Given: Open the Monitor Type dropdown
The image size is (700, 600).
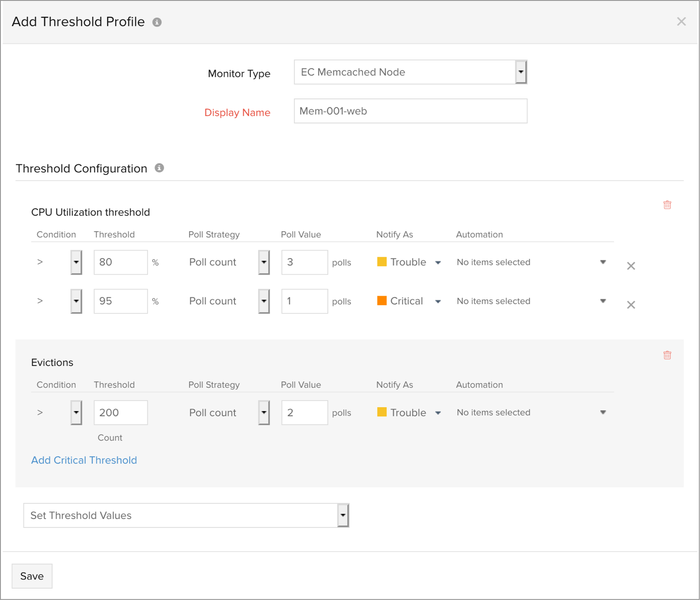Looking at the screenshot, I should (521, 72).
